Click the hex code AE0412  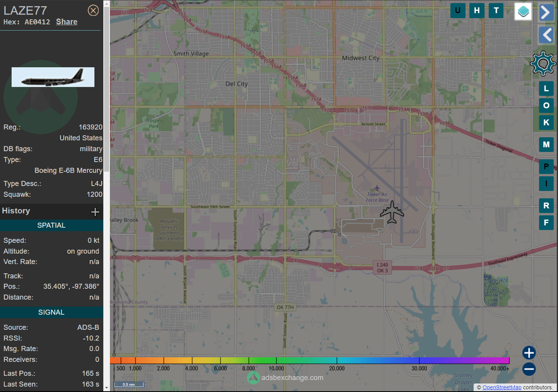tap(37, 22)
